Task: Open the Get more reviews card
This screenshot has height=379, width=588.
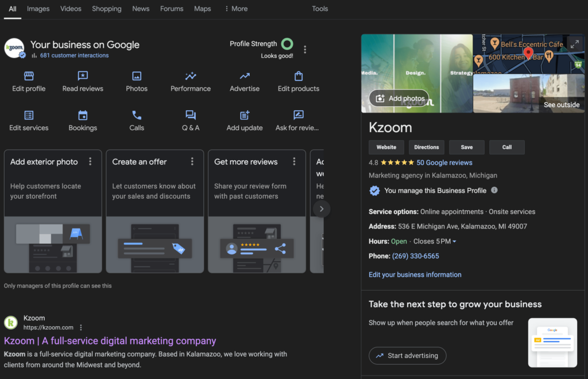Action: pos(257,211)
